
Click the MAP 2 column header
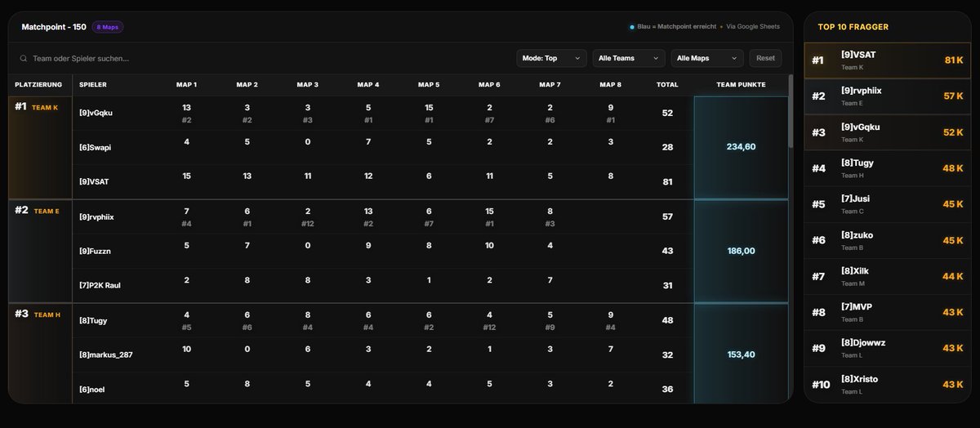pyautogui.click(x=247, y=85)
